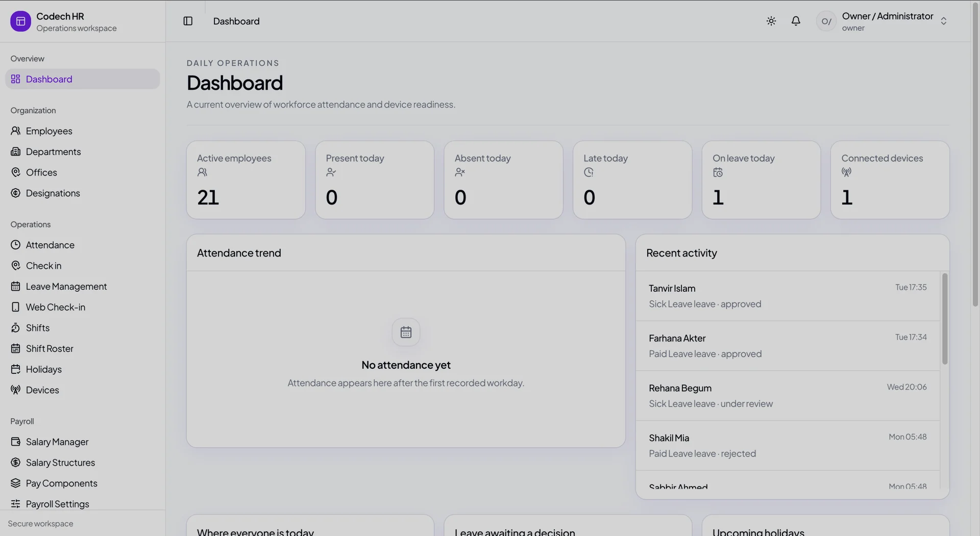
Task: Go to Salary Structures
Action: 83,463
